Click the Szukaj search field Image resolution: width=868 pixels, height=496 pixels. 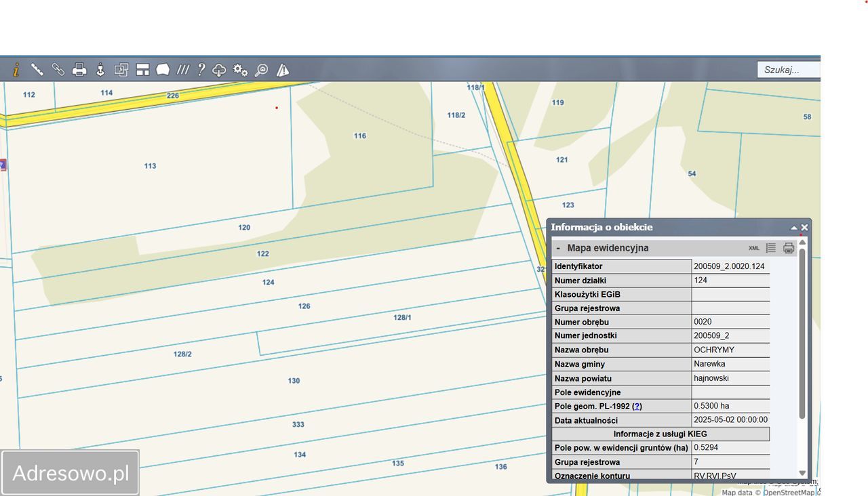pos(788,70)
